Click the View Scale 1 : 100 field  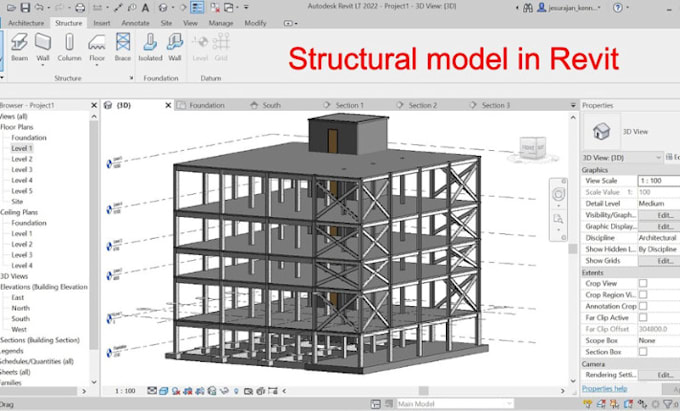click(x=659, y=180)
